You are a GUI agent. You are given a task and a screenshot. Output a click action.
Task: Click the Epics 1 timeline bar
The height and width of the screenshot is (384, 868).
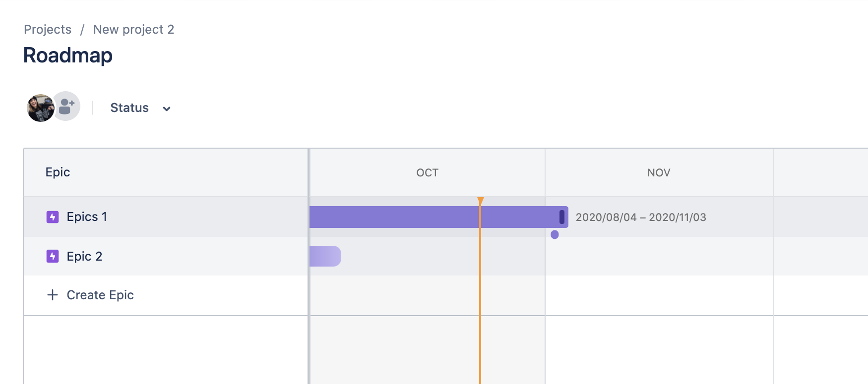point(436,217)
